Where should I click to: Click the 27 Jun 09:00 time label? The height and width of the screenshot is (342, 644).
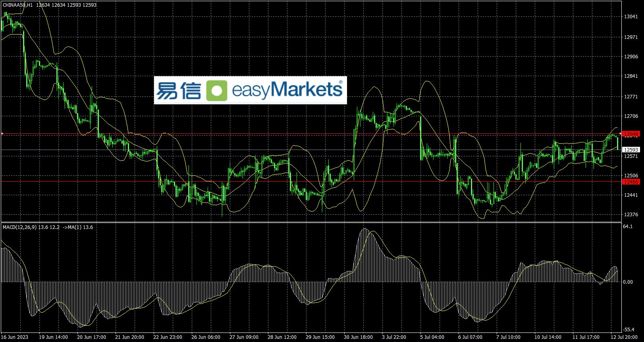pyautogui.click(x=244, y=337)
